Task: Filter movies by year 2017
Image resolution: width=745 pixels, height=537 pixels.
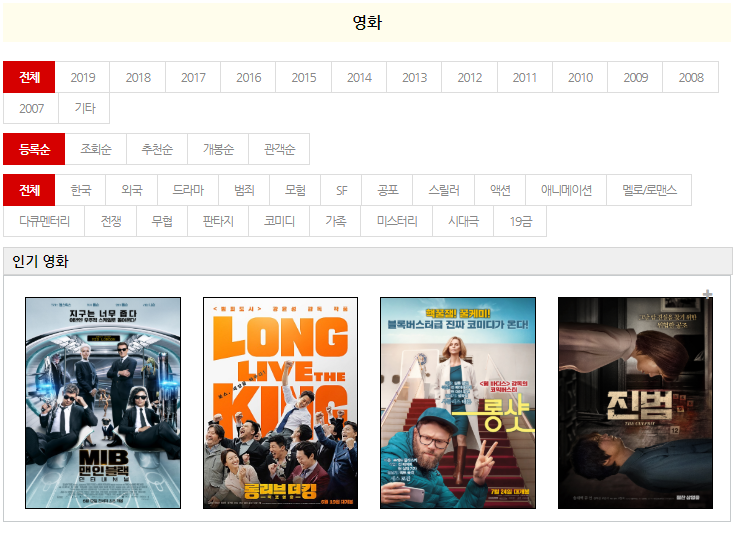Action: pyautogui.click(x=193, y=77)
